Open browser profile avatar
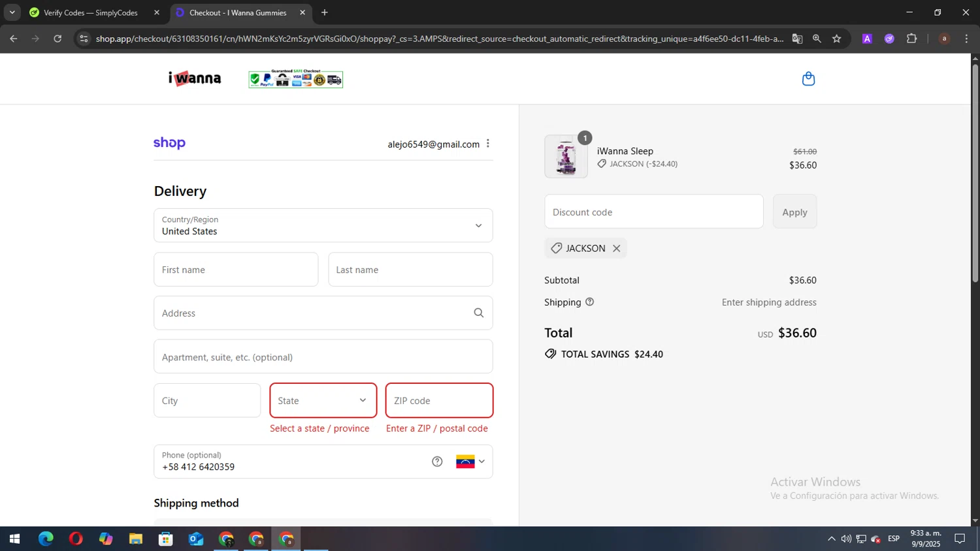This screenshot has height=551, width=980. pyautogui.click(x=944, y=39)
